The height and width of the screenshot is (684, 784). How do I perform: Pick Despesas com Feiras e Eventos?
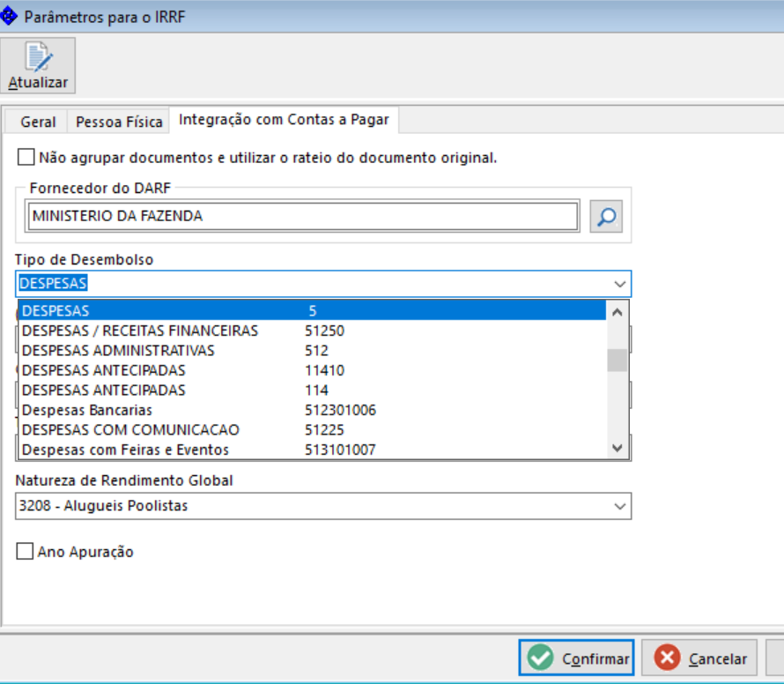(312, 450)
